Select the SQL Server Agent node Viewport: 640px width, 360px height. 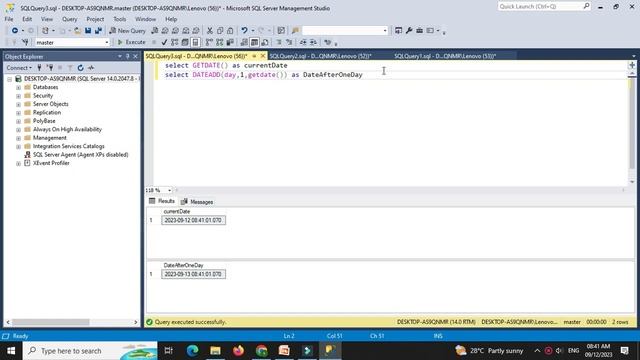tap(80, 155)
